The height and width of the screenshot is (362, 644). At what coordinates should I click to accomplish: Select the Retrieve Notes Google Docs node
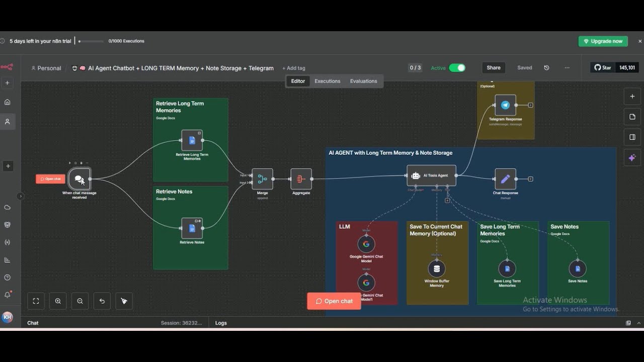click(192, 228)
